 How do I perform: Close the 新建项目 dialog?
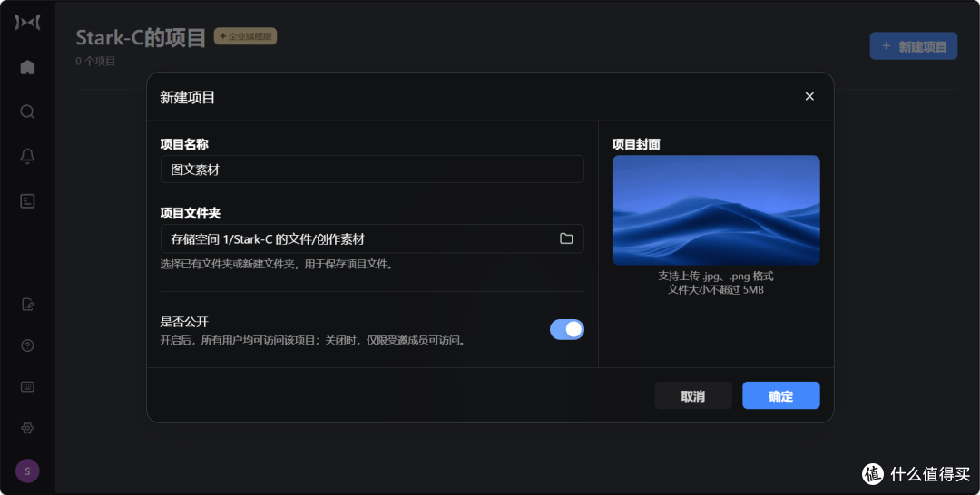[809, 96]
